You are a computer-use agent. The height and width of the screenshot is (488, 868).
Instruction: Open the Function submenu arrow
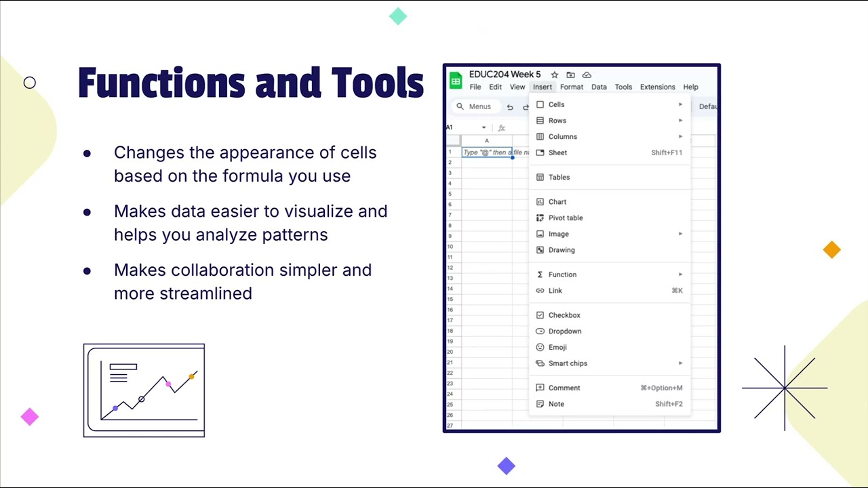[x=680, y=274]
